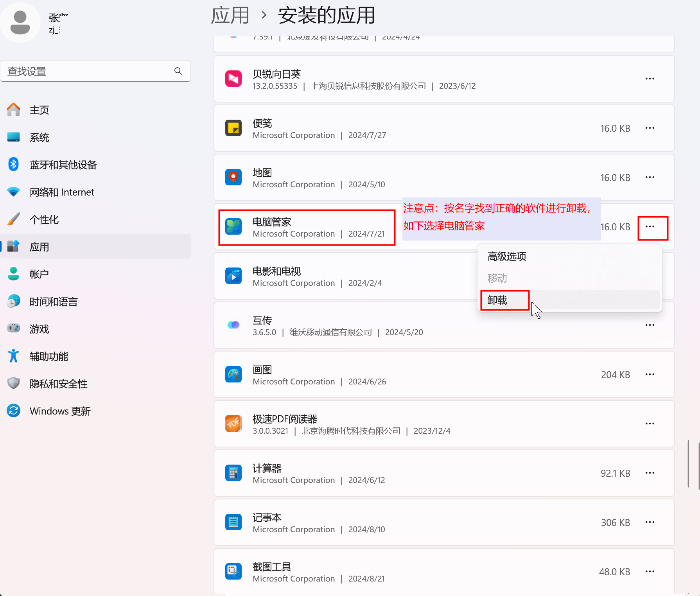Click the vertical scrollbar thumb

pyautogui.click(x=689, y=464)
